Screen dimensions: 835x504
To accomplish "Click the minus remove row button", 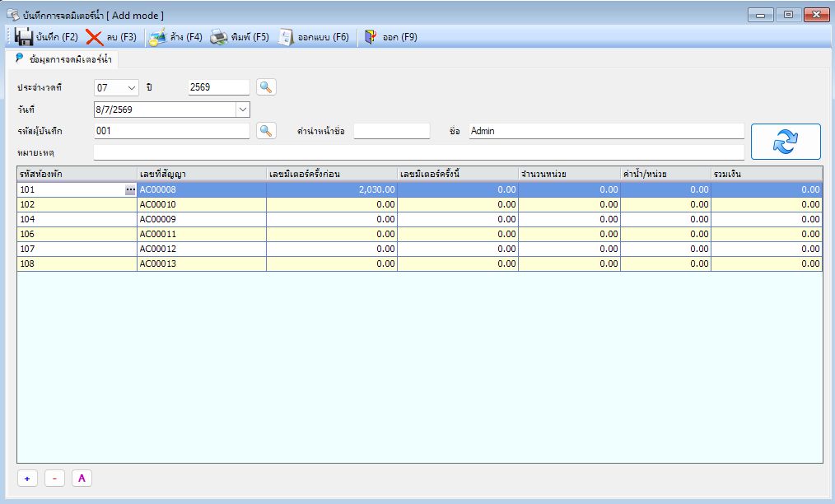I will pos(54,478).
